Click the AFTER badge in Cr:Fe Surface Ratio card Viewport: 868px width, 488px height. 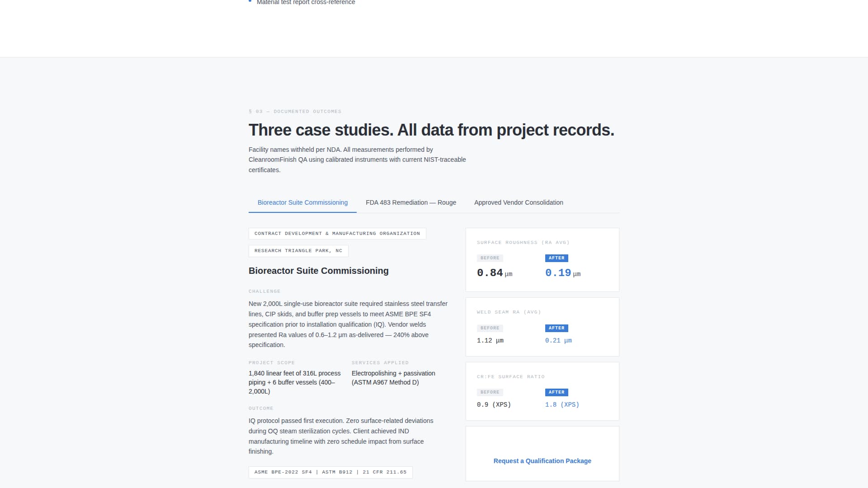click(x=557, y=392)
